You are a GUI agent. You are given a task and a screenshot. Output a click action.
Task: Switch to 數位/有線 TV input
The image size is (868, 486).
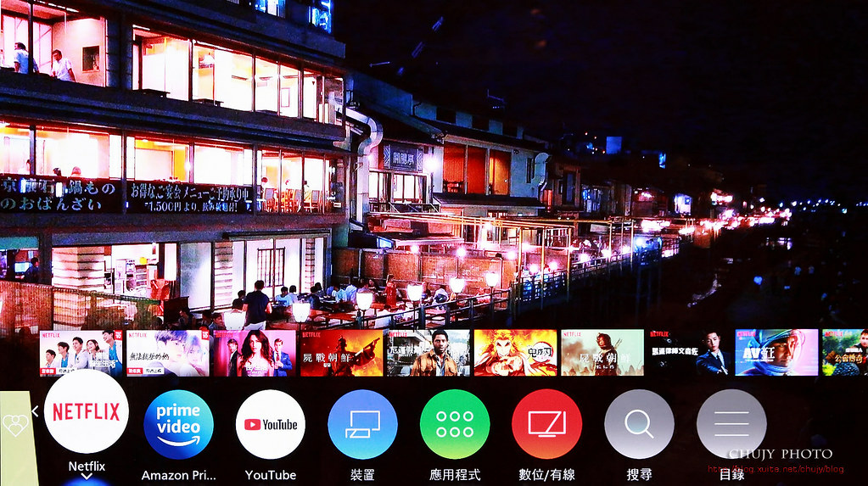click(547, 425)
